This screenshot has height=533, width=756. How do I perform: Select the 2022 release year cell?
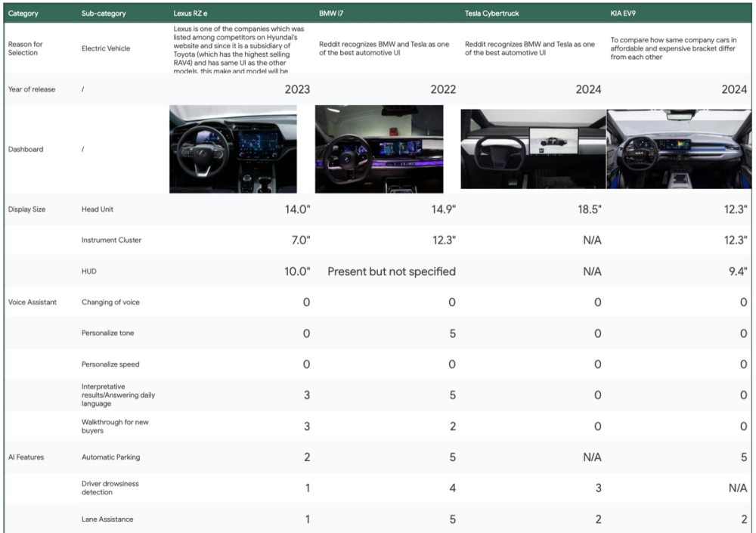coord(443,89)
